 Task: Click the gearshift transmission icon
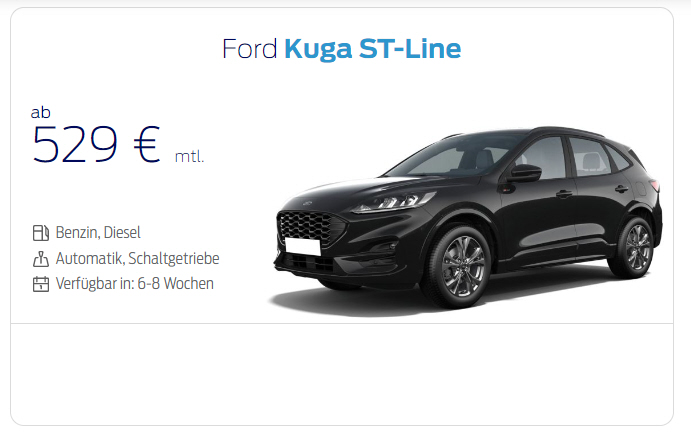pos(41,259)
